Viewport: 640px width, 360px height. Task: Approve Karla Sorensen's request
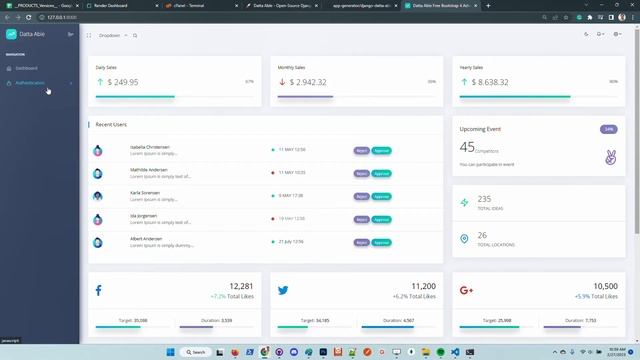(x=381, y=196)
